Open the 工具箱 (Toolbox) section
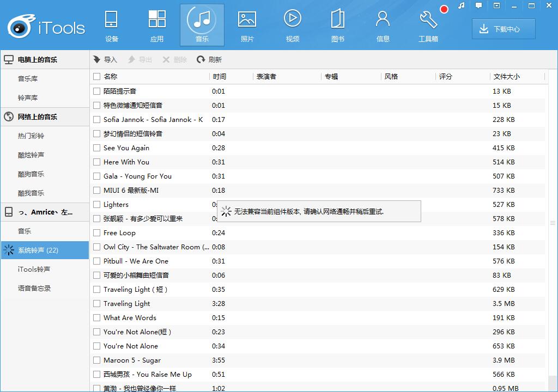This screenshot has width=558, height=392. pyautogui.click(x=428, y=25)
